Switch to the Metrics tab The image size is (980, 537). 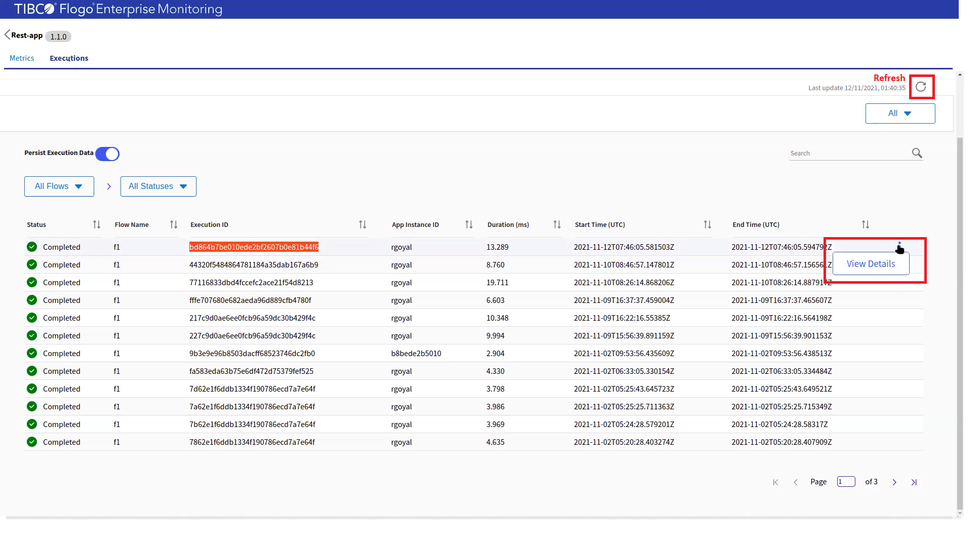coord(22,58)
